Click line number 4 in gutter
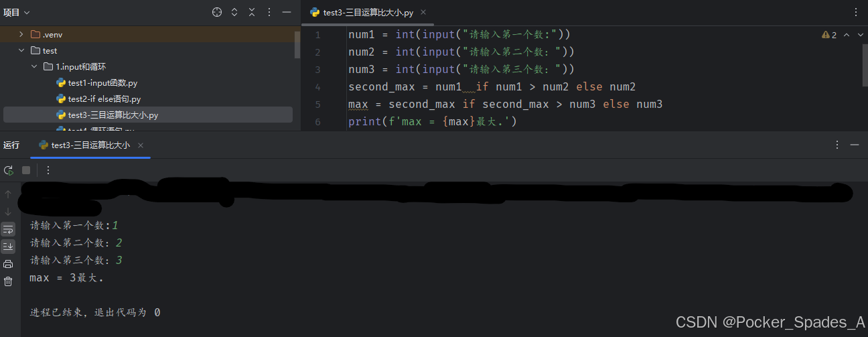This screenshot has width=868, height=337. point(317,87)
